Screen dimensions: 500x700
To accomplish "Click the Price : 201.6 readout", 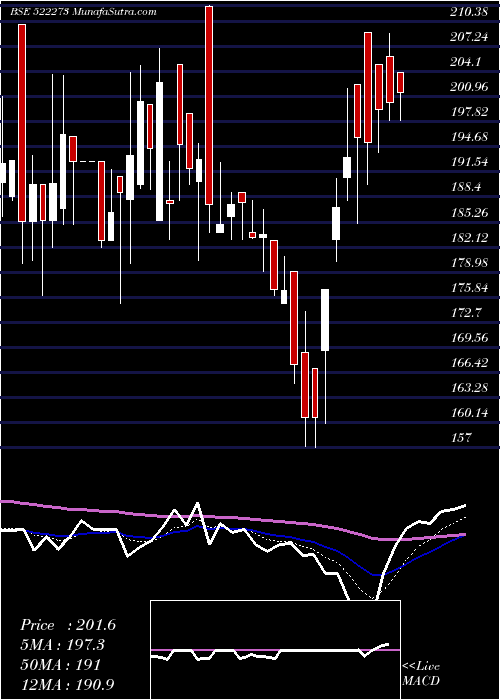I will pyautogui.click(x=68, y=625).
